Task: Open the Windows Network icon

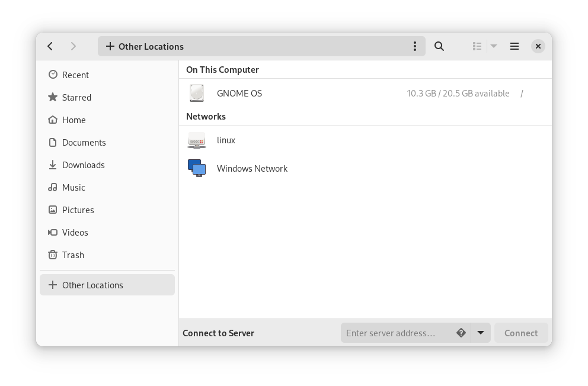Action: [x=197, y=169]
